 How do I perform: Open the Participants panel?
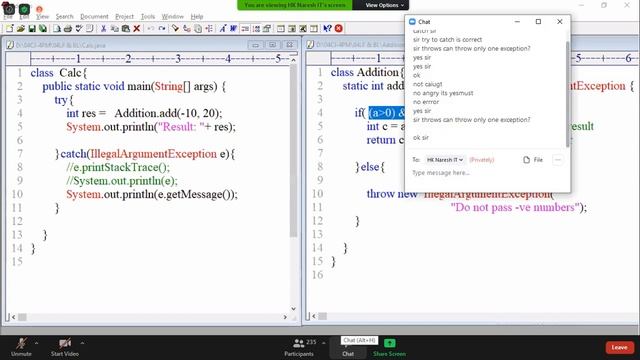click(299, 347)
